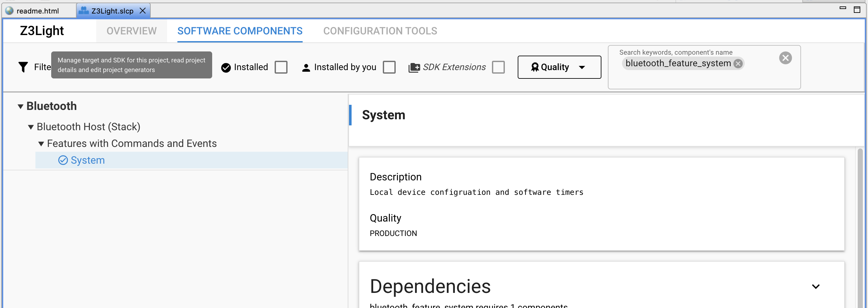Open the OVERVIEW tab
Viewport: 868px width, 308px height.
[x=131, y=31]
